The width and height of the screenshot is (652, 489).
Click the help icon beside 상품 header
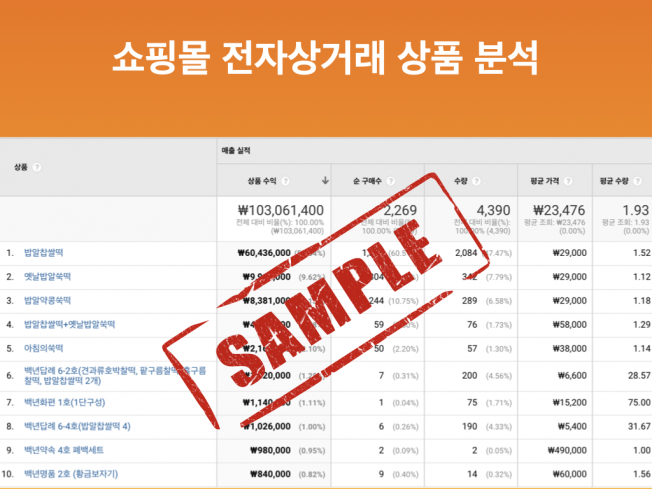[x=37, y=167]
